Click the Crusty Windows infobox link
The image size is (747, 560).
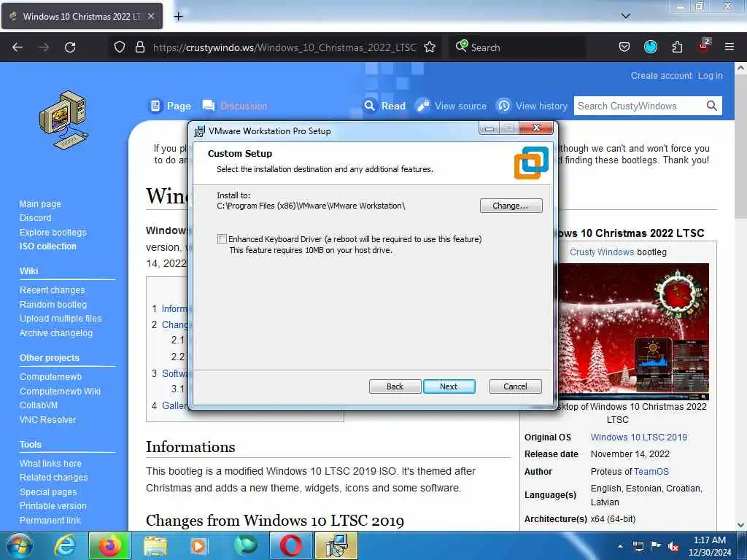602,252
